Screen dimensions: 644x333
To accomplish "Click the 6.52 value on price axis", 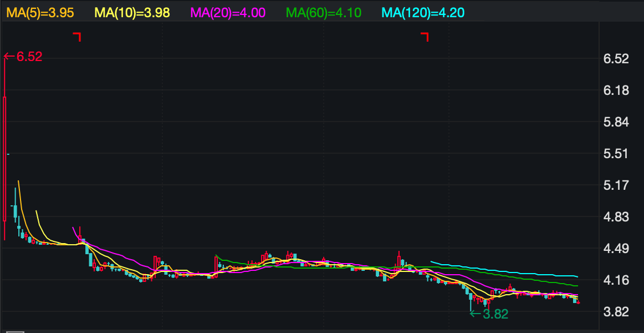I will point(616,59).
